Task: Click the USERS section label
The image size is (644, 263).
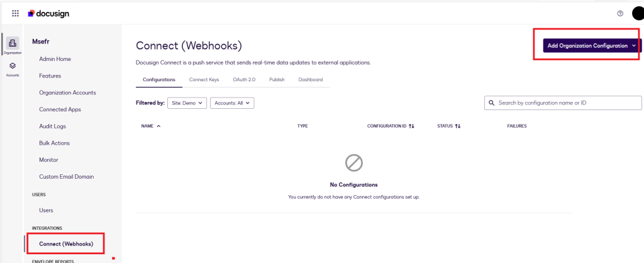Action: [x=38, y=195]
